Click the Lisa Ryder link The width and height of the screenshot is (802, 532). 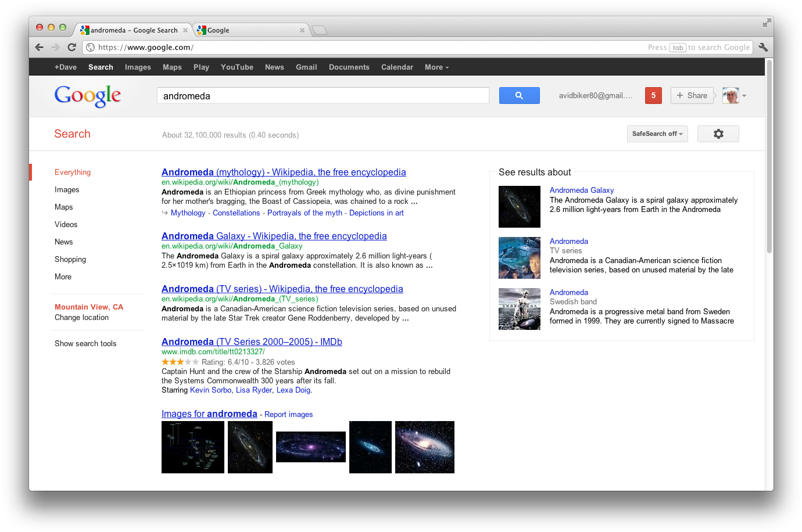coord(254,390)
